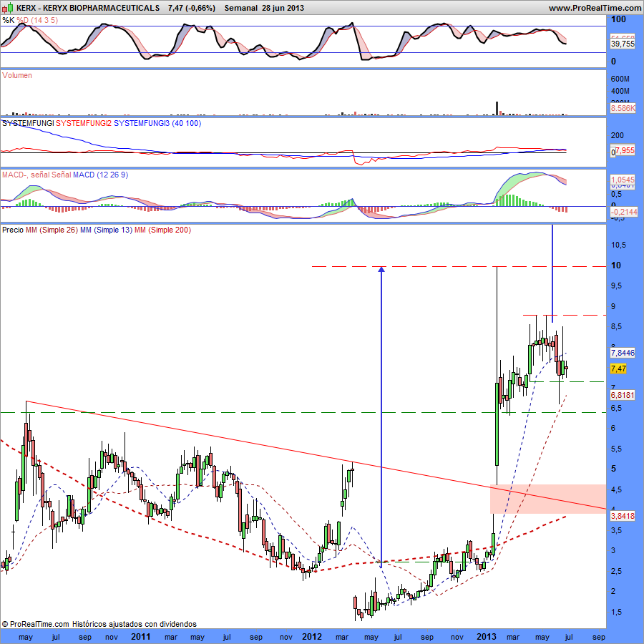Screen dimensions: 644x644
Task: Click the MM (Simple 13) moving average label
Action: 107,230
